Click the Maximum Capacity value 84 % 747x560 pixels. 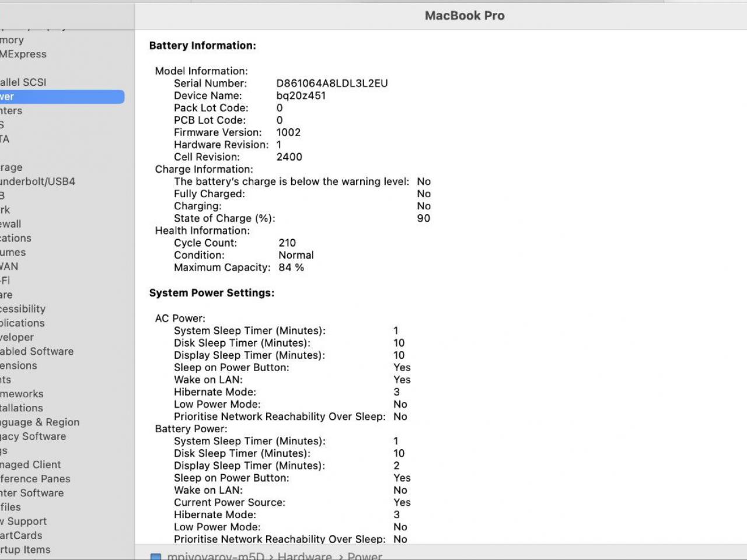[x=291, y=267]
